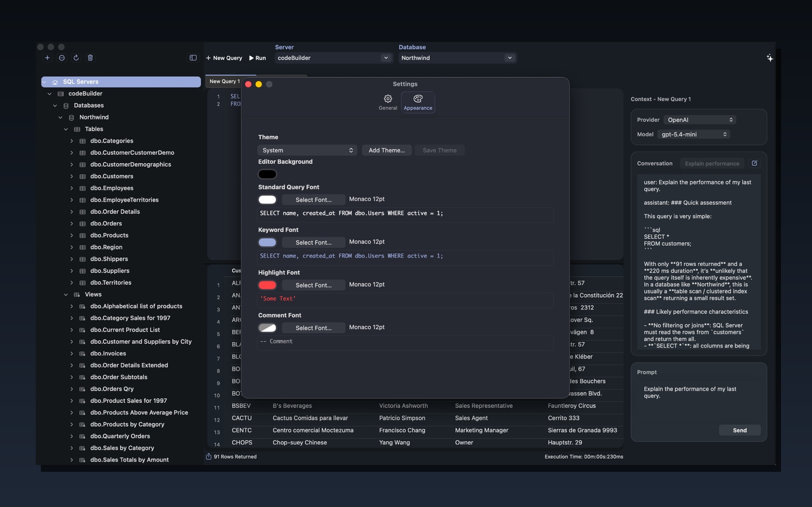Open the ellipsis options icon in sidebar

pos(62,58)
